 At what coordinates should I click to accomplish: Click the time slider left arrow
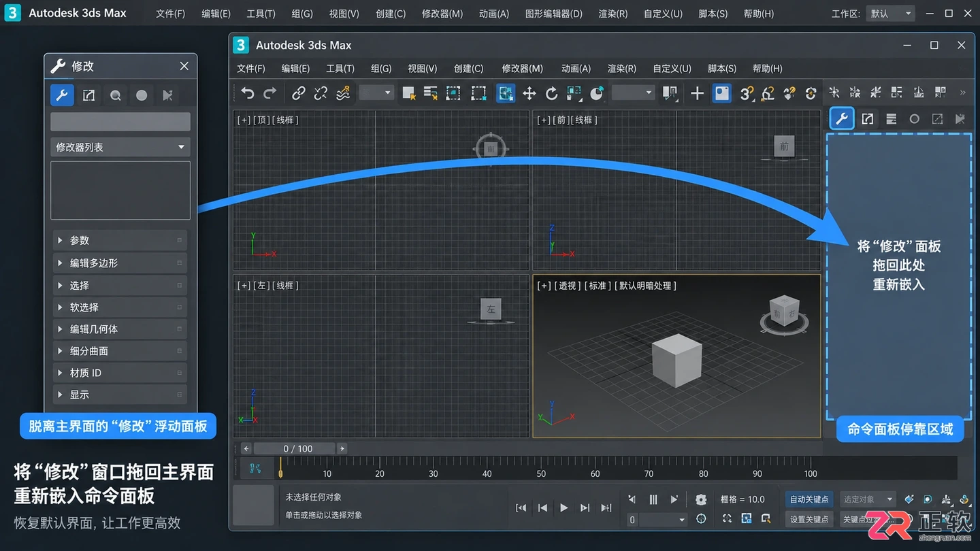tap(246, 449)
